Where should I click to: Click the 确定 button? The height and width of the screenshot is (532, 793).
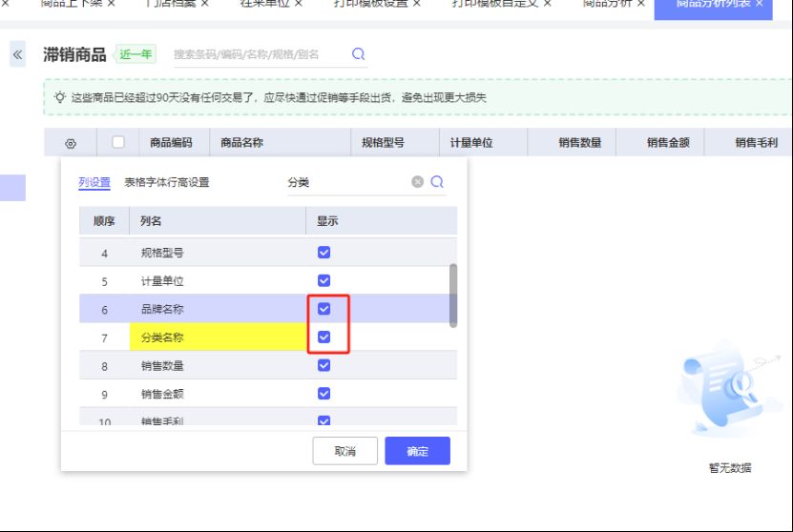[x=417, y=451]
